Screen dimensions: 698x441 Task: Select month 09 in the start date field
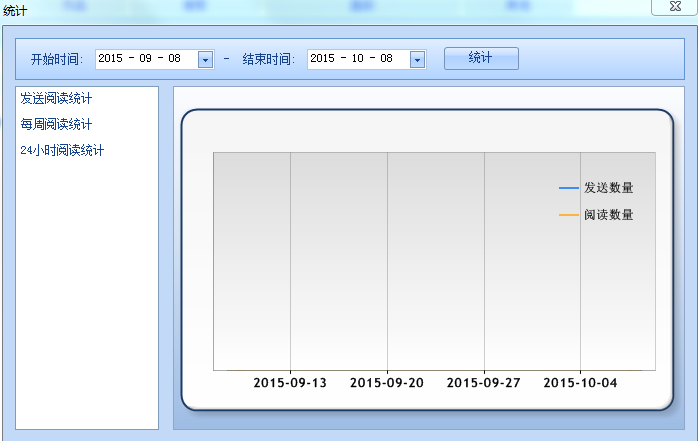pos(146,59)
